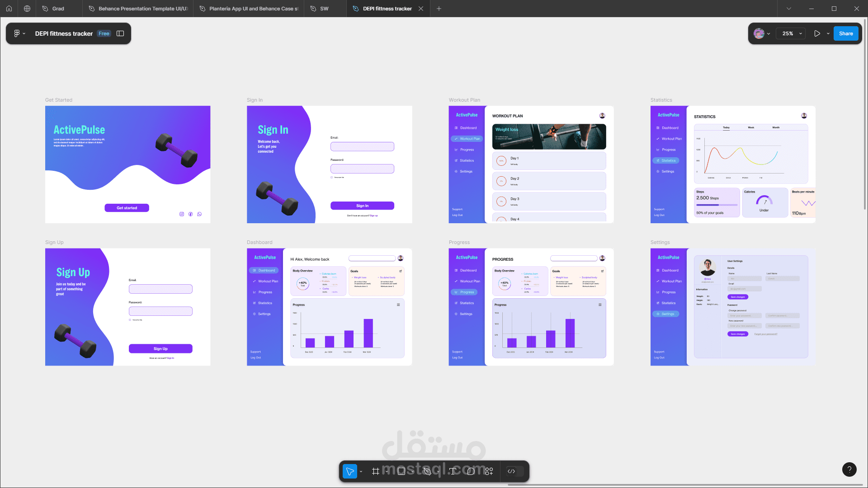
Task: Select the Move tool
Action: (350, 471)
